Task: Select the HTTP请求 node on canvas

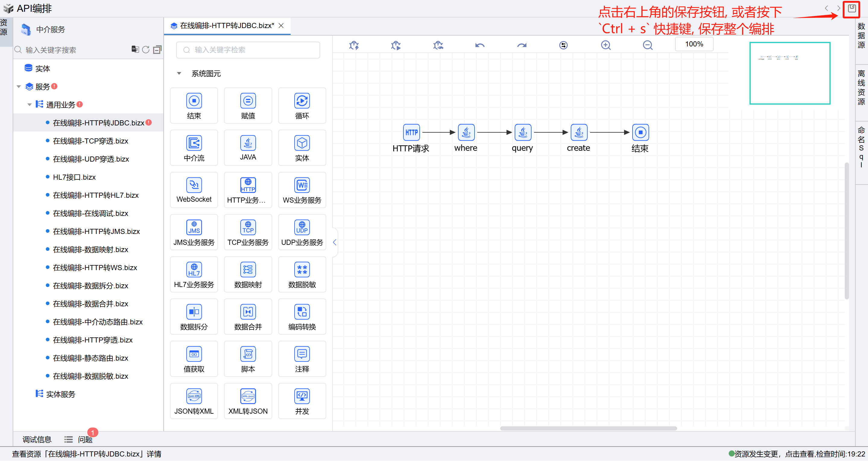Action: tap(411, 132)
